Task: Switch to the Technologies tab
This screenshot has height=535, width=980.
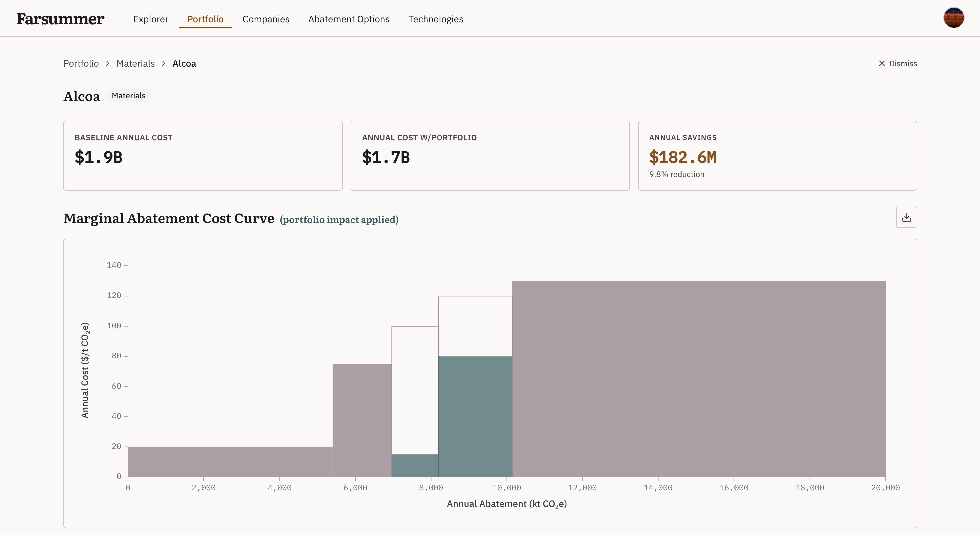Action: coord(436,19)
